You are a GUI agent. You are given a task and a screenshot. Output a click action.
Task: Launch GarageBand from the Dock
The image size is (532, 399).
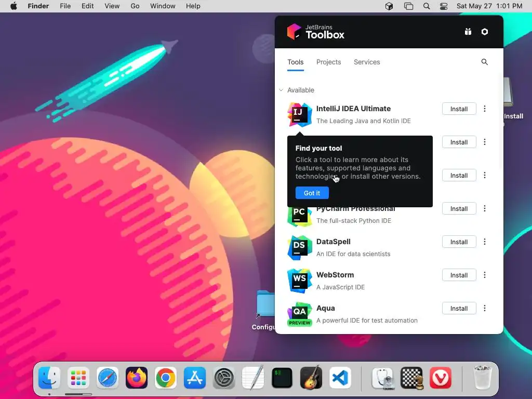tap(311, 377)
